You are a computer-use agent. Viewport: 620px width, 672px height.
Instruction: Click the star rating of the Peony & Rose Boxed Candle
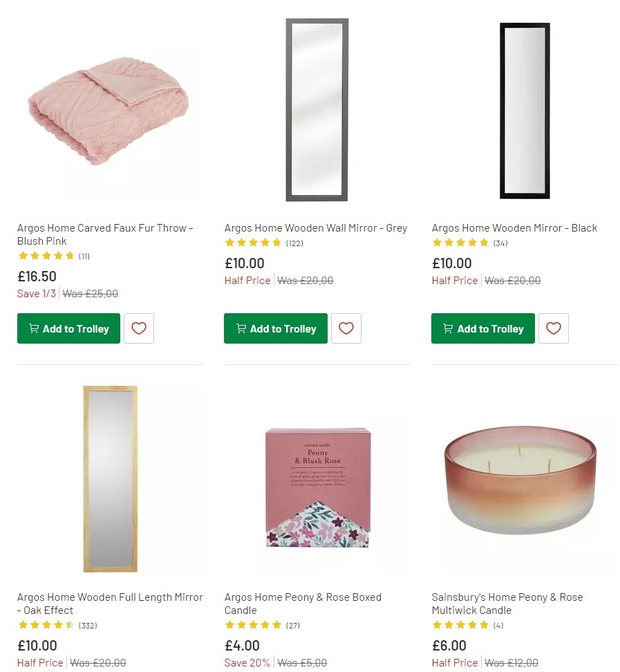(x=254, y=624)
